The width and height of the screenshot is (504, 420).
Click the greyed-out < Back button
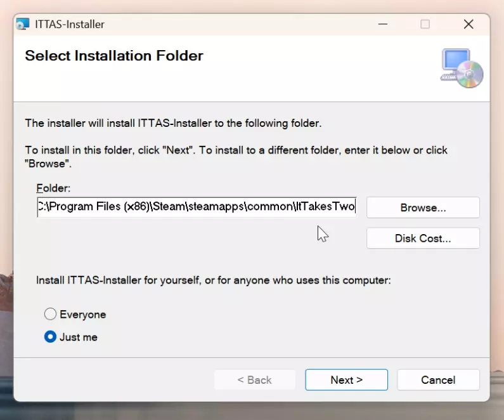pos(254,380)
